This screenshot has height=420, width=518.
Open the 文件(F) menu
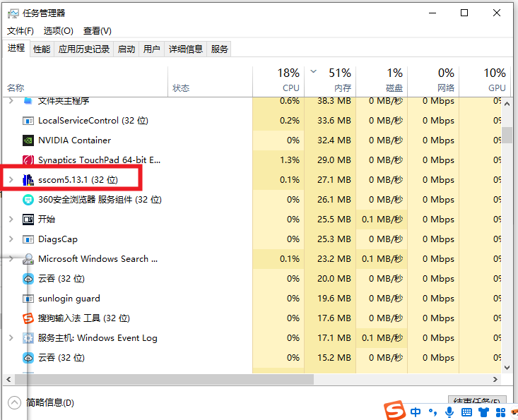(x=20, y=31)
